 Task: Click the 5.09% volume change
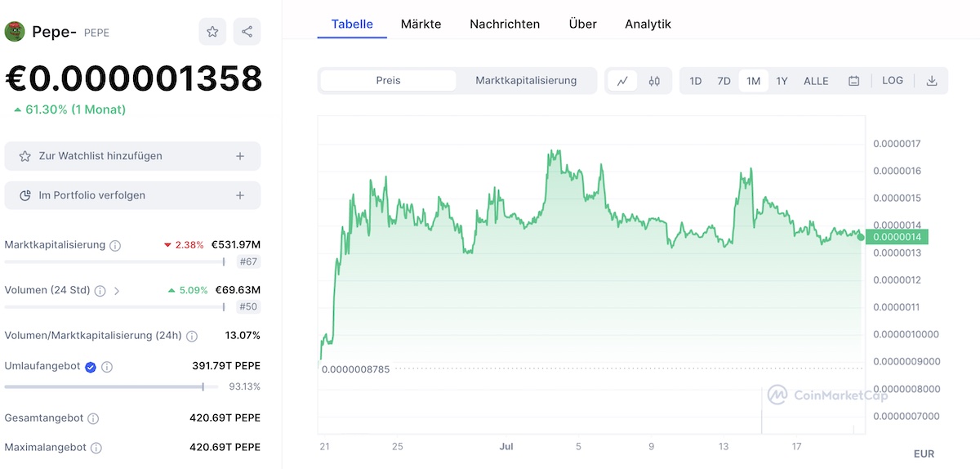[188, 290]
